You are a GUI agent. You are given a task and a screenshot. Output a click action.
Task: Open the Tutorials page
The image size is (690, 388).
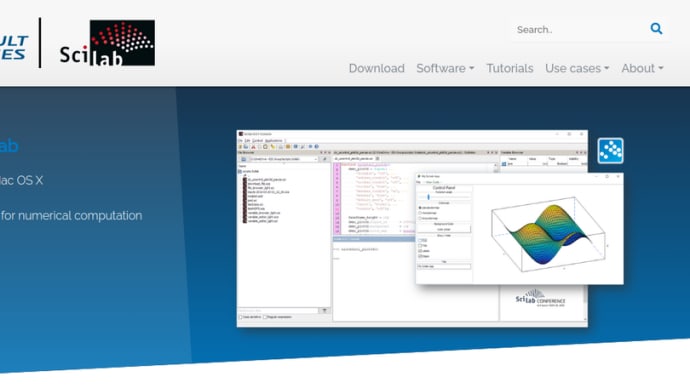tap(510, 69)
